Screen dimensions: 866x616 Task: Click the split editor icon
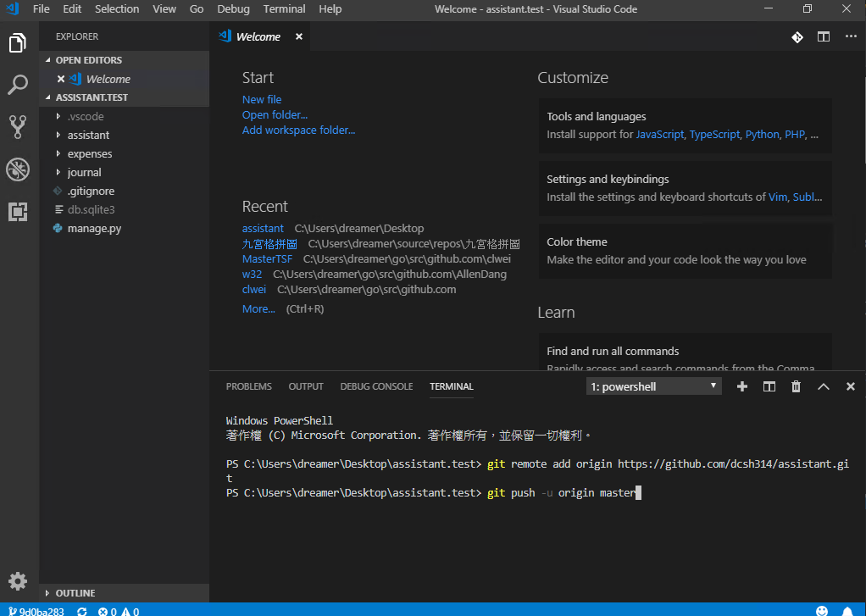pos(823,36)
